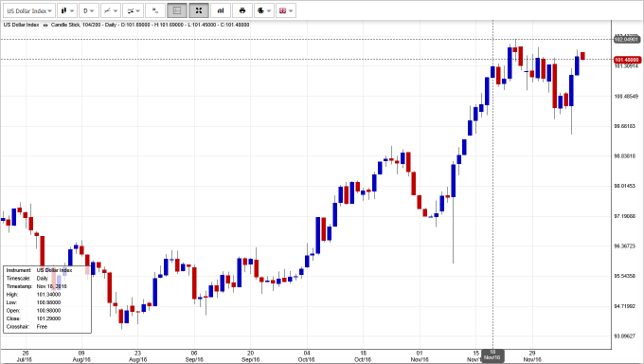This screenshot has height=364, width=644.
Task: Click the 04 Oct/16 date axis label
Action: pos(307,356)
